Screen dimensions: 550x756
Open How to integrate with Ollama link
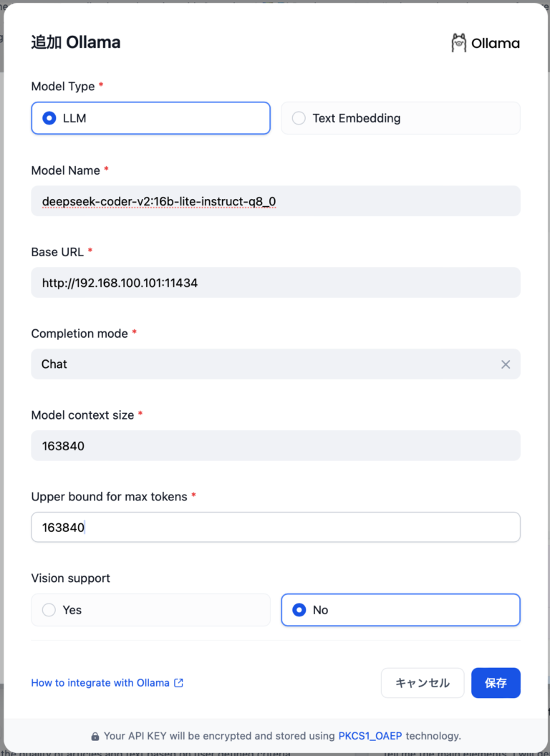point(100,683)
